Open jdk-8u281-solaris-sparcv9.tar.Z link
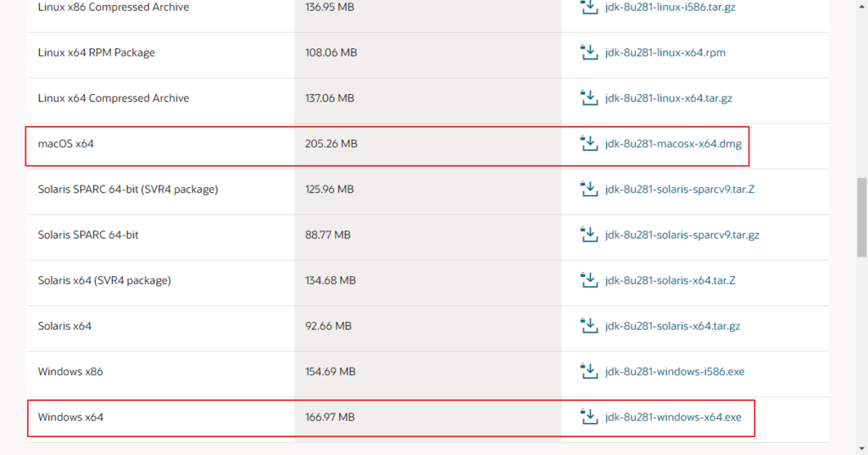Screen dimensions: 868x455 tap(680, 189)
